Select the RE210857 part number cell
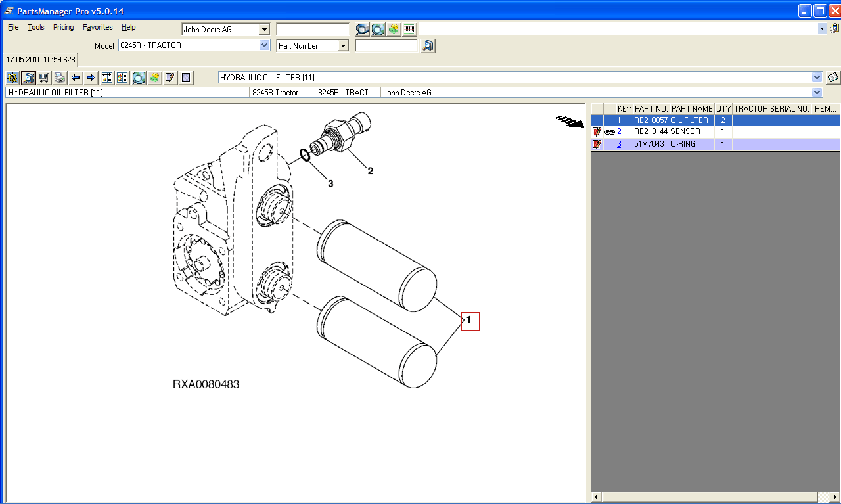This screenshot has height=504, width=841. click(x=651, y=120)
